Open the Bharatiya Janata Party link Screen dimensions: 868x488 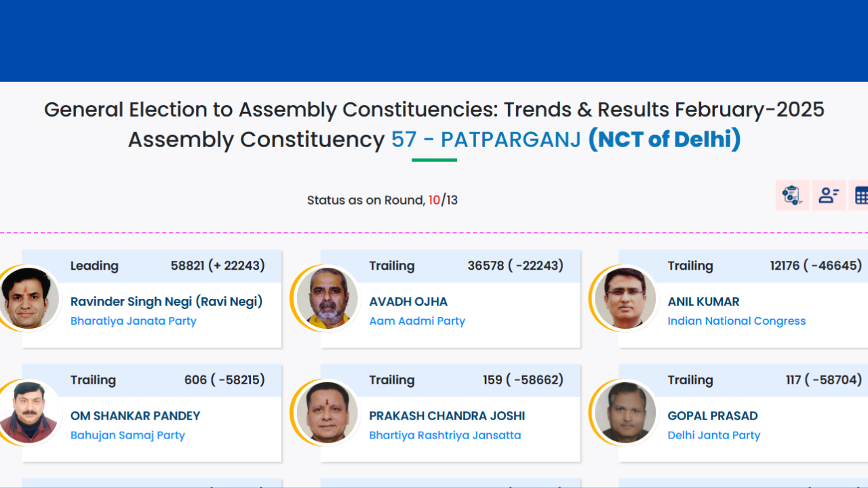point(133,321)
